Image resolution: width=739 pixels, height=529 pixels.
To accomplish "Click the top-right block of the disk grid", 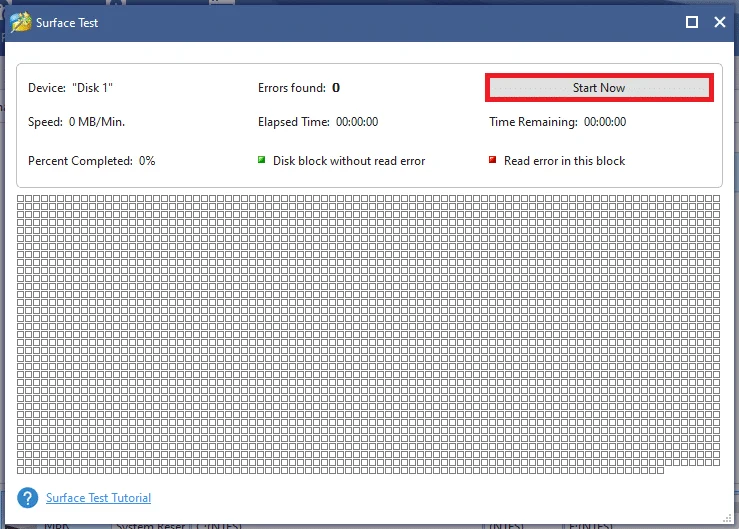I will tap(716, 199).
